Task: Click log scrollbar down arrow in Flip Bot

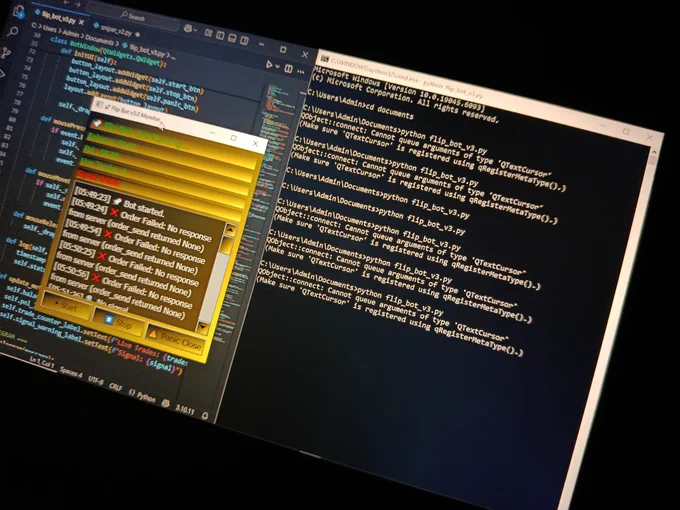Action: click(203, 327)
